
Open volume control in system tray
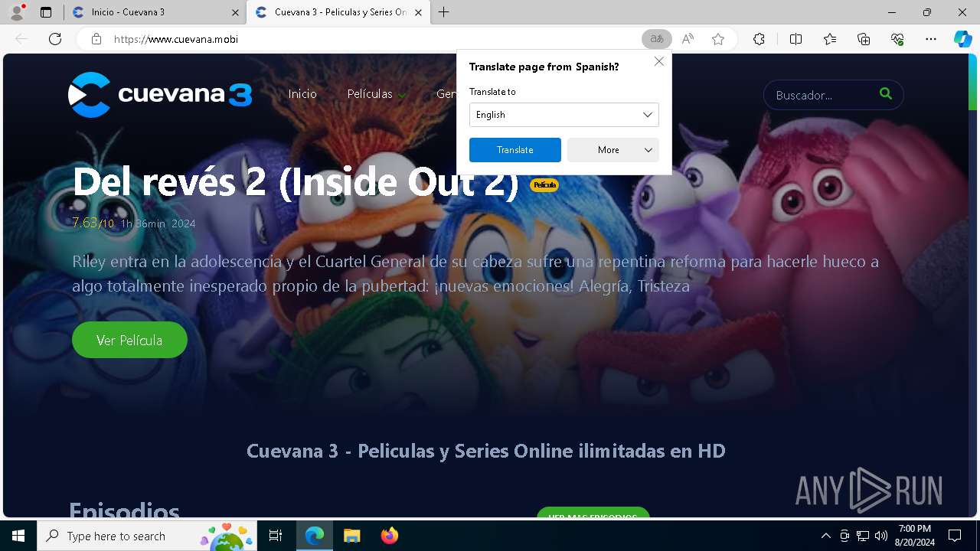881,536
